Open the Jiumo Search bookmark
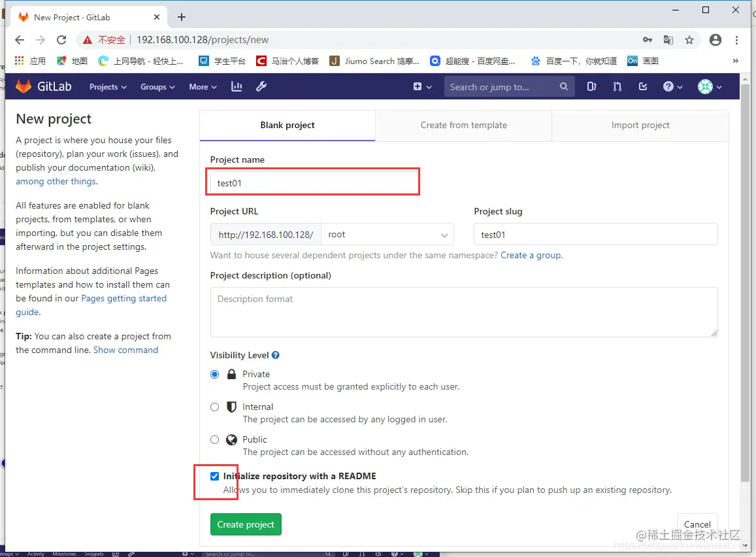756x557 pixels. 374,61
